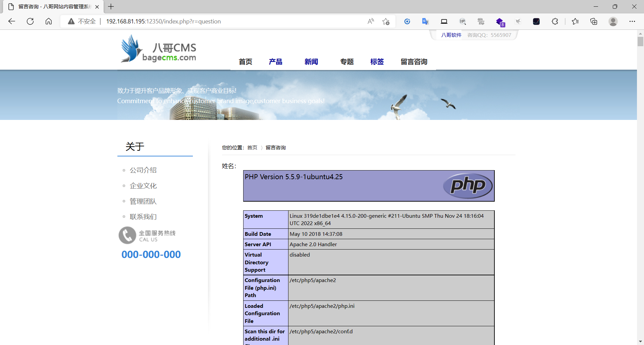Click the PHP logo in phpinfo header
644x345 pixels.
[468, 186]
